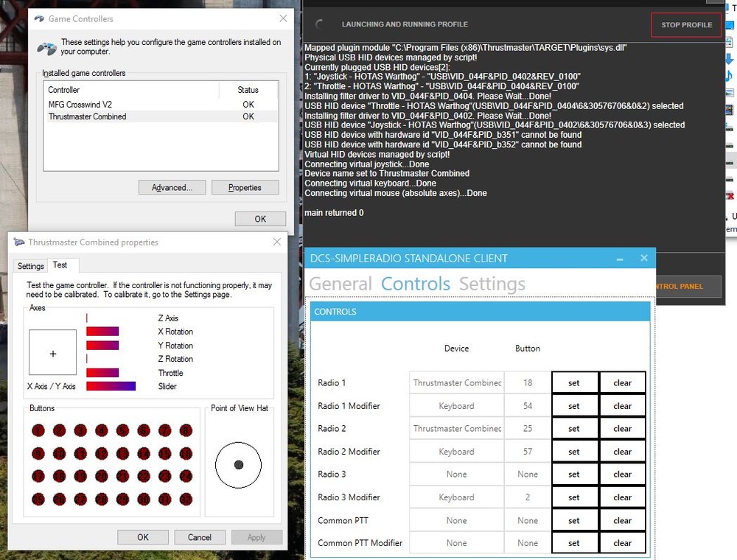This screenshot has width=737, height=560.
Task: Click the game controller icon in Game Controllers dialog
Action: 47,48
